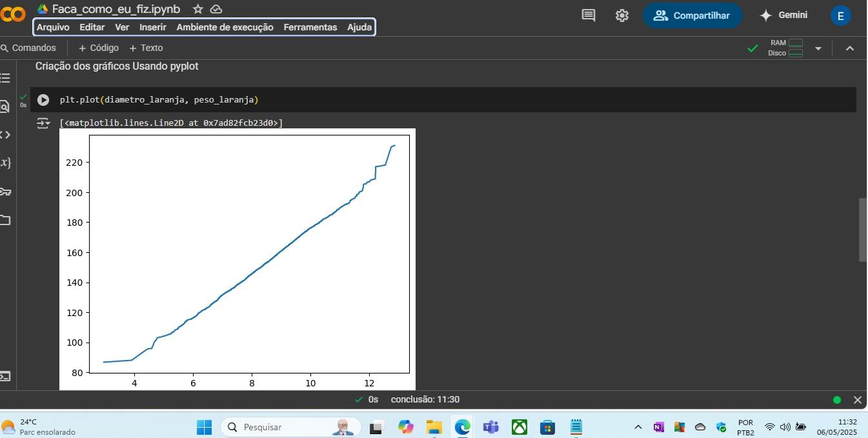Screen dimensions: 868x438
Task: Open the Ajuda menu
Action: coord(359,27)
